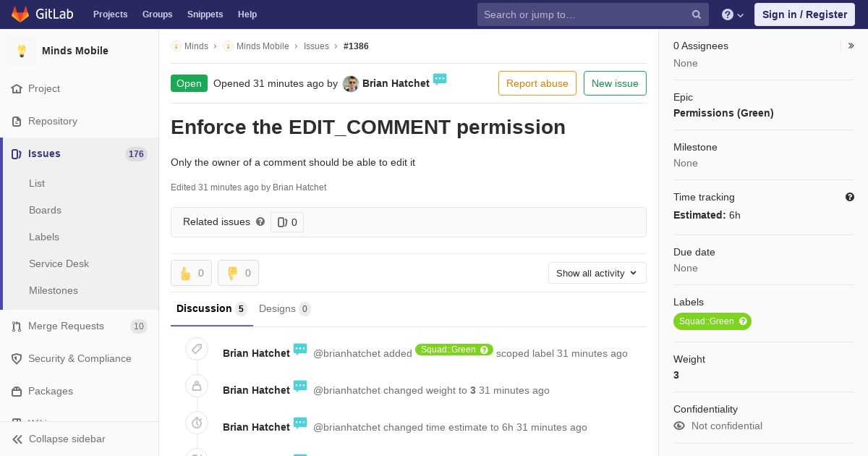Open Packages sidebar section
This screenshot has height=456, width=868.
tap(80, 391)
